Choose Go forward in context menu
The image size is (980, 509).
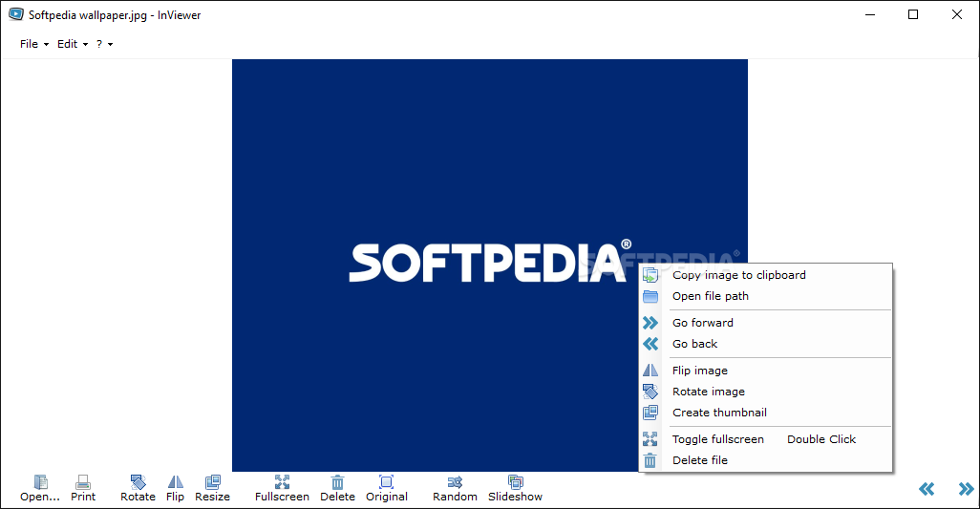(x=767, y=323)
